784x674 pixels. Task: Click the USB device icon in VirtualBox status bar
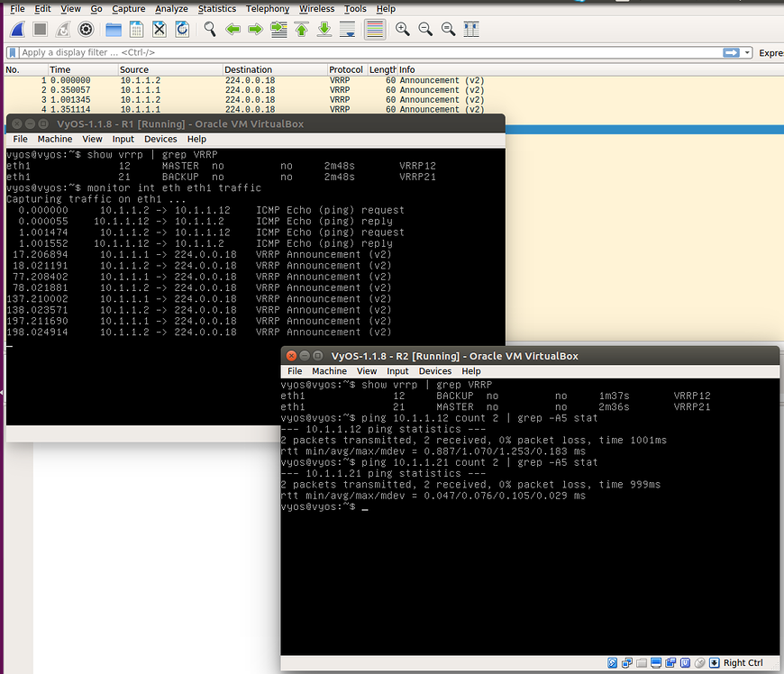(x=686, y=662)
